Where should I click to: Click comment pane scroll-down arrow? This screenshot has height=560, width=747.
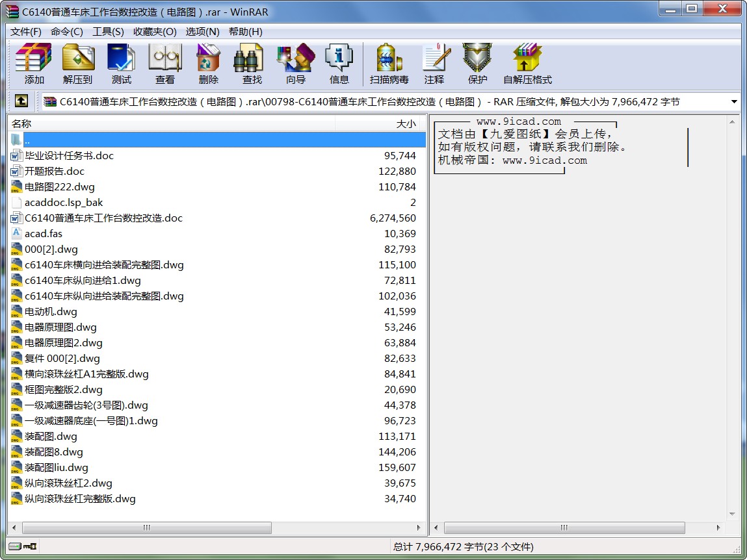(732, 515)
